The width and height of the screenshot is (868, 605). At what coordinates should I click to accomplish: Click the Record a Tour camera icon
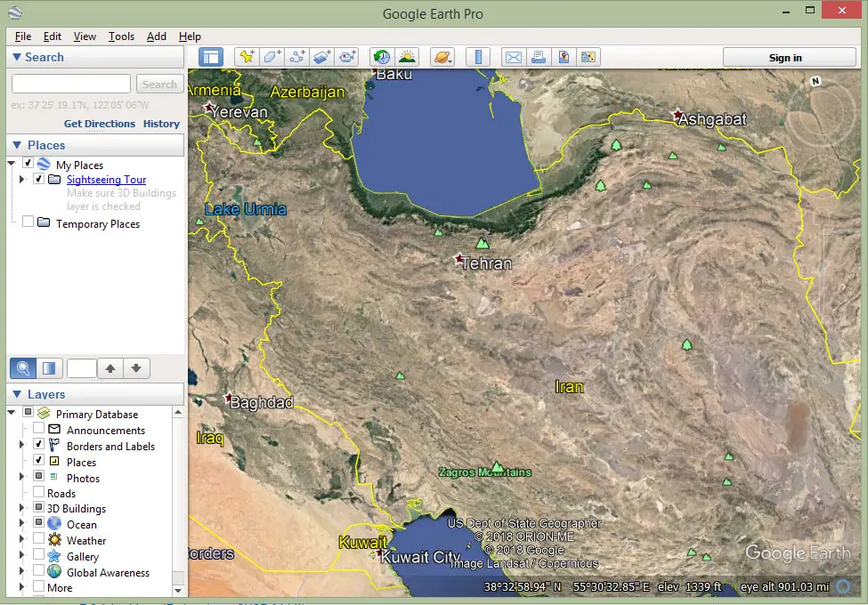click(348, 57)
